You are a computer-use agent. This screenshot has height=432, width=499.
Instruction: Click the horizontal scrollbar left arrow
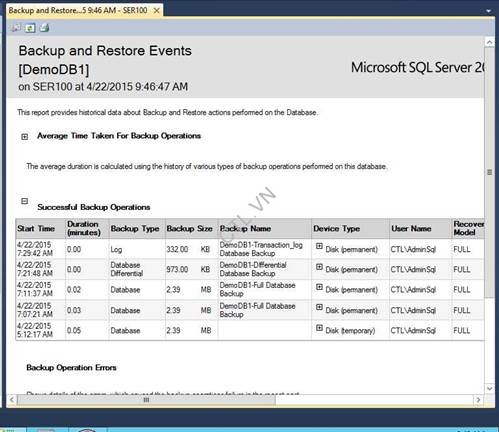12,399
